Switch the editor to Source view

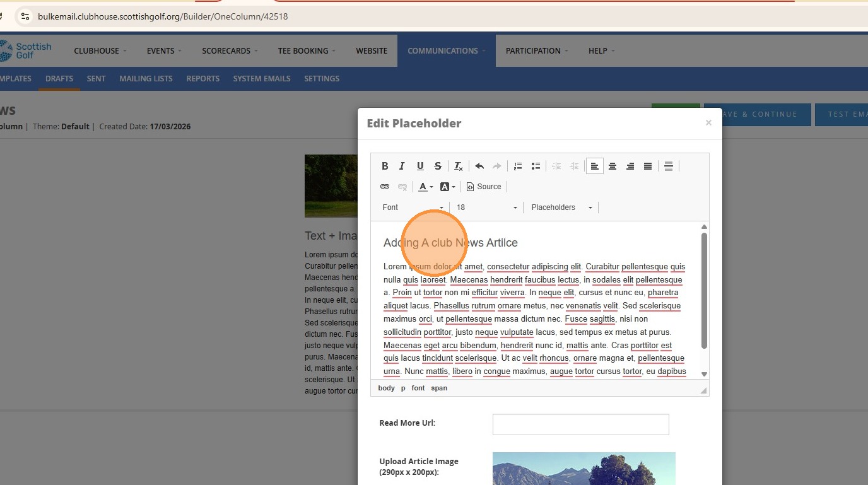pos(484,187)
